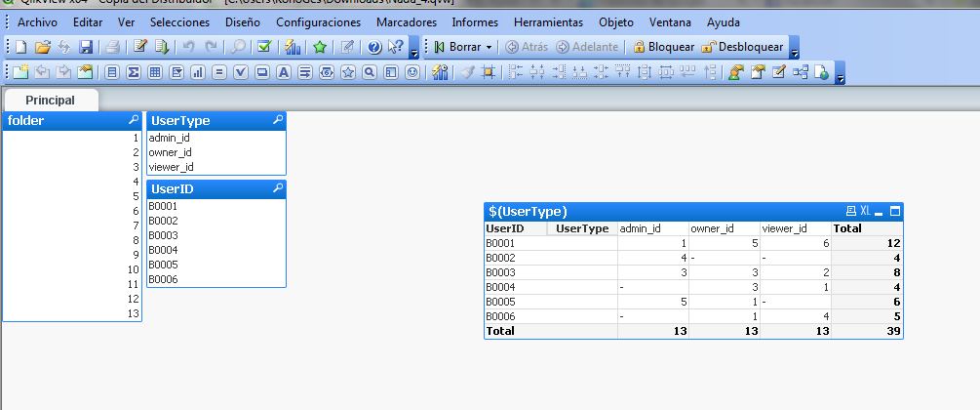Create a Bookmark Object star button icon
This screenshot has width=980, height=410.
pos(348,72)
